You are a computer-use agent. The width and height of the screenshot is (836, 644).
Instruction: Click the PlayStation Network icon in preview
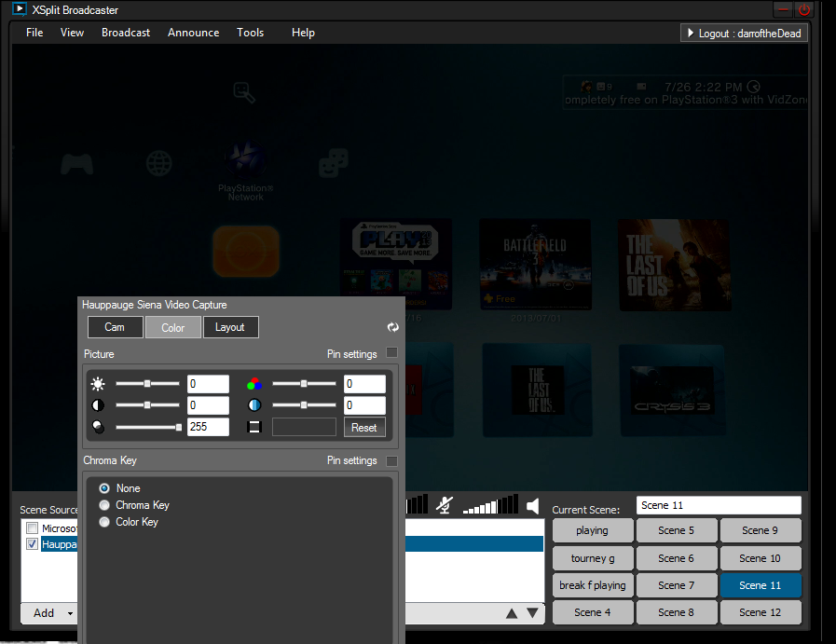(245, 161)
